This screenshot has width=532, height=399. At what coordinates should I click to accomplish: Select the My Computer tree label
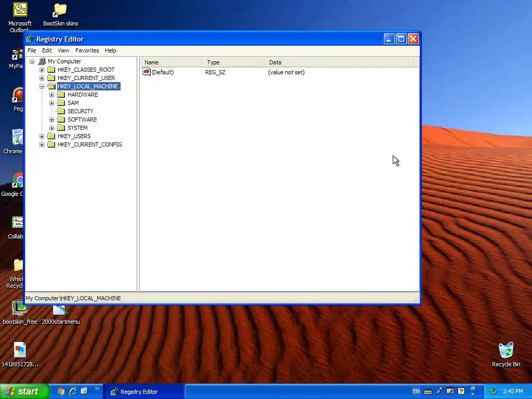(x=64, y=61)
